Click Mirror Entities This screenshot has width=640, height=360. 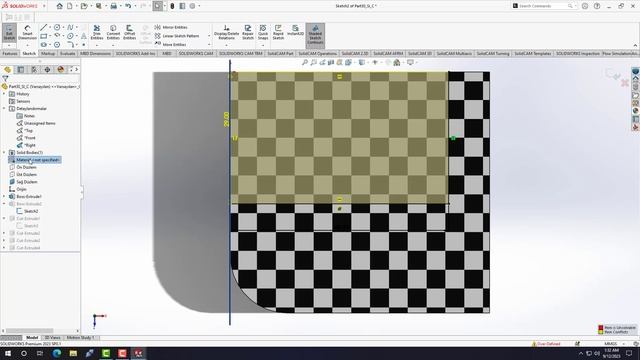(x=171, y=27)
